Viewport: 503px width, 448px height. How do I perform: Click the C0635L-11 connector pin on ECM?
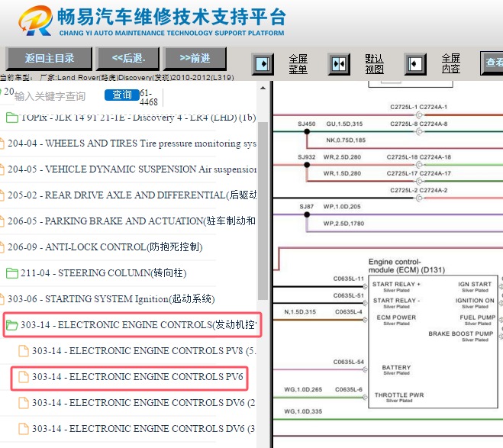pyautogui.click(x=365, y=286)
